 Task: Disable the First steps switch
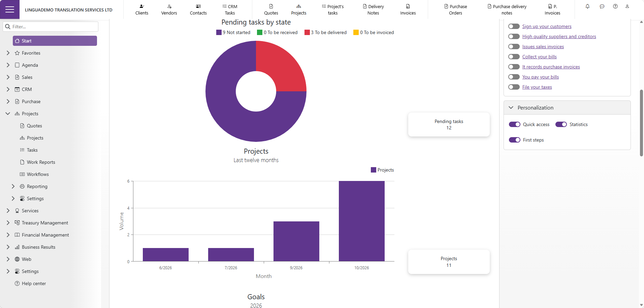(x=515, y=140)
